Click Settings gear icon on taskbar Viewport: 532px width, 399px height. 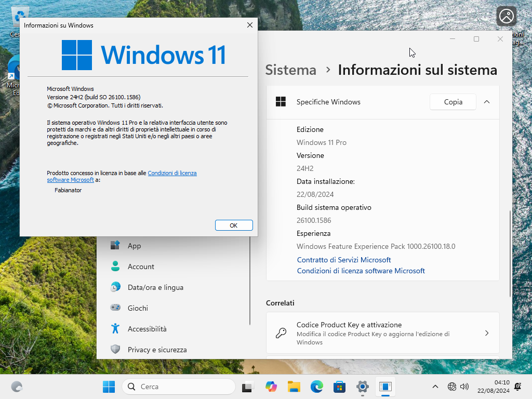(x=362, y=387)
